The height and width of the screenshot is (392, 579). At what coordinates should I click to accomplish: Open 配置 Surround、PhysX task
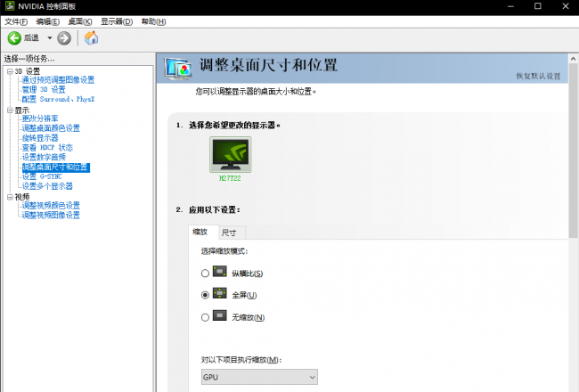58,99
